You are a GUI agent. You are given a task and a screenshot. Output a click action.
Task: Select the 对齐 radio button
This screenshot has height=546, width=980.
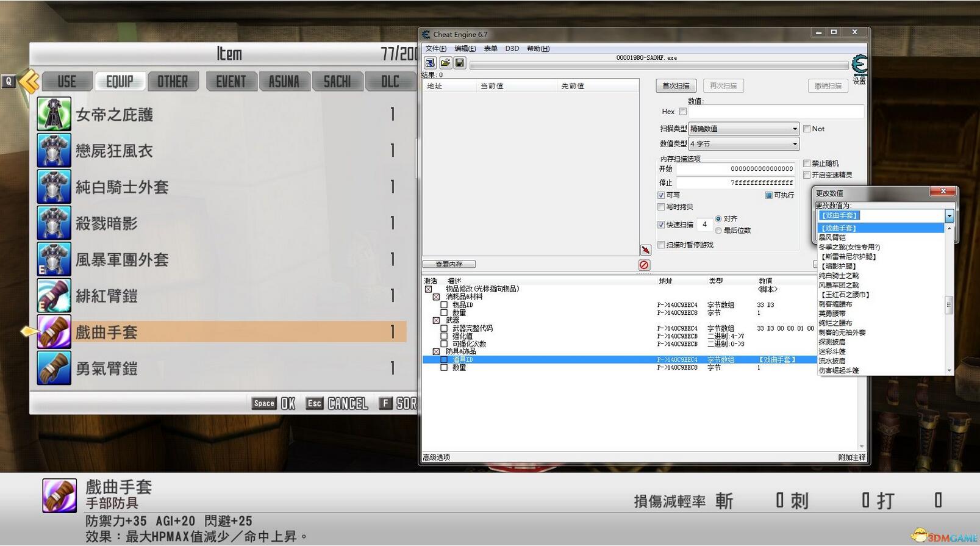pos(718,218)
